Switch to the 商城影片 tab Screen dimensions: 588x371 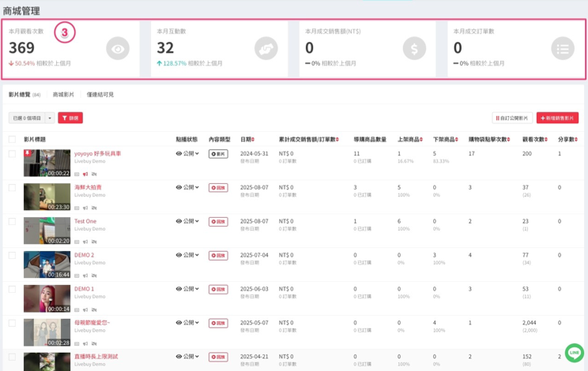(x=63, y=95)
